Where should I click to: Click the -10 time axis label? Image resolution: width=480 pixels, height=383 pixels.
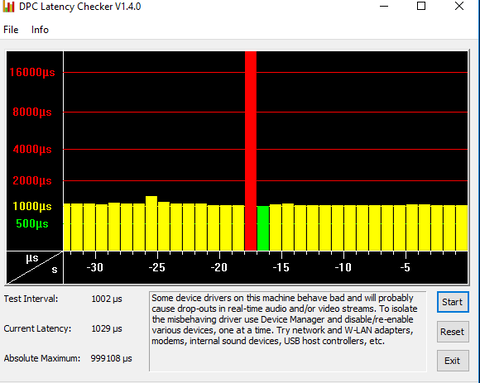pos(343,267)
